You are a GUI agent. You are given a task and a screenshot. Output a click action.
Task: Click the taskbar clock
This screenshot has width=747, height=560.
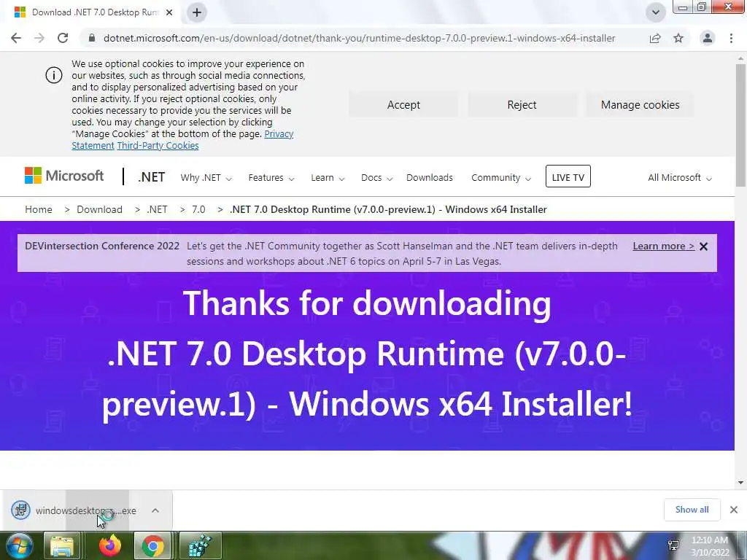click(710, 546)
